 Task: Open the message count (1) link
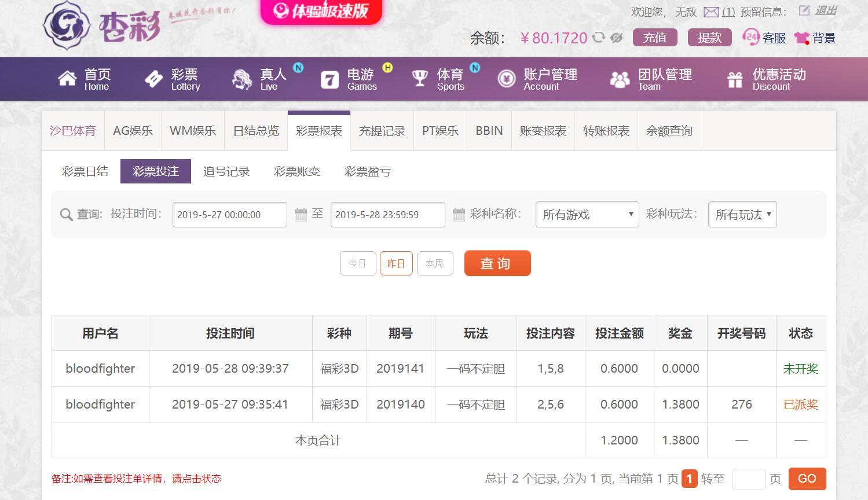728,12
